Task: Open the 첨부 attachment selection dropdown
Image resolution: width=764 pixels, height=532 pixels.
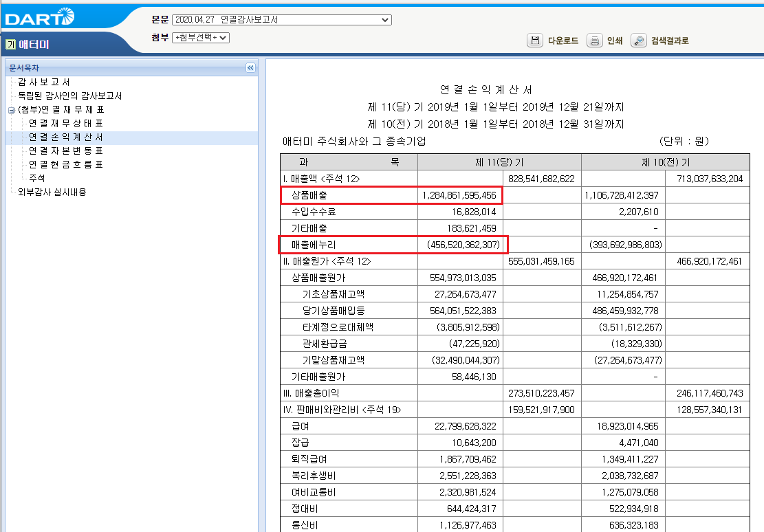Action: pos(201,38)
